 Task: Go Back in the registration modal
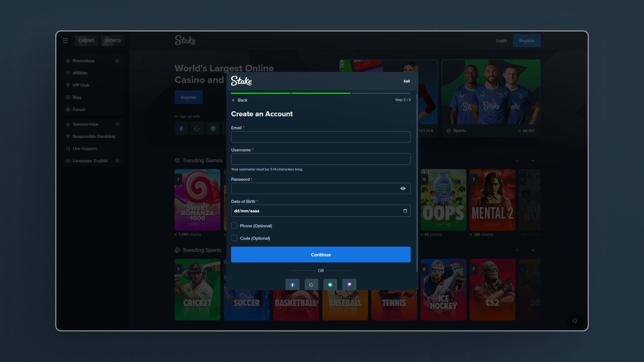click(x=239, y=100)
